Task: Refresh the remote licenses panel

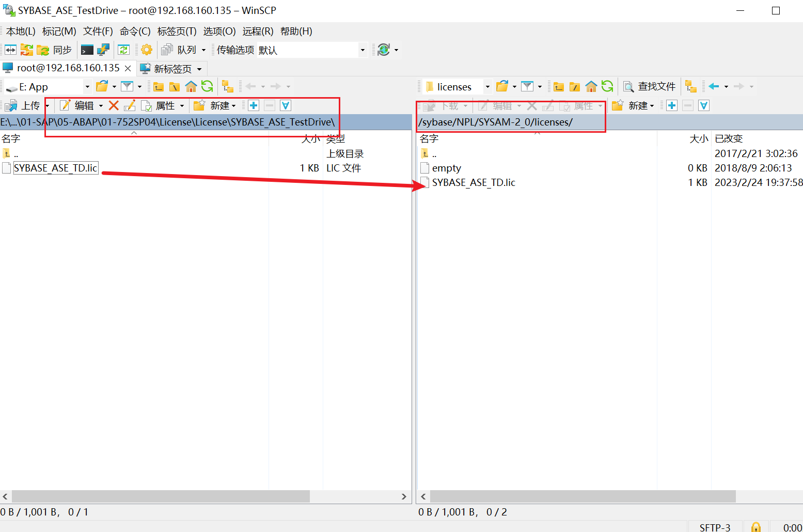Action: [607, 86]
